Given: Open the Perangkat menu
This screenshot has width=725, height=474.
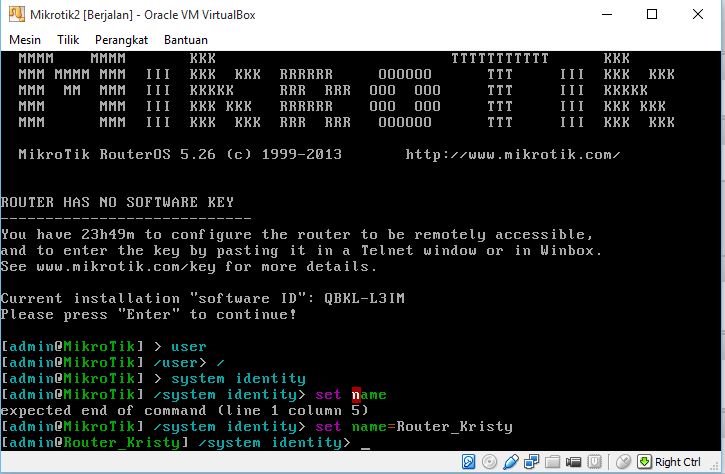Looking at the screenshot, I should pos(121,40).
